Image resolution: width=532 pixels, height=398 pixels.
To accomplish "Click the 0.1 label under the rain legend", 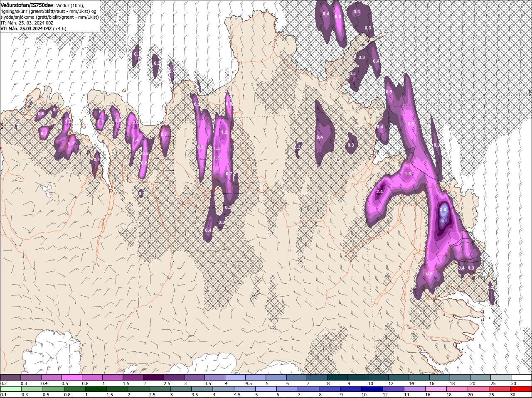I will click(3, 395).
